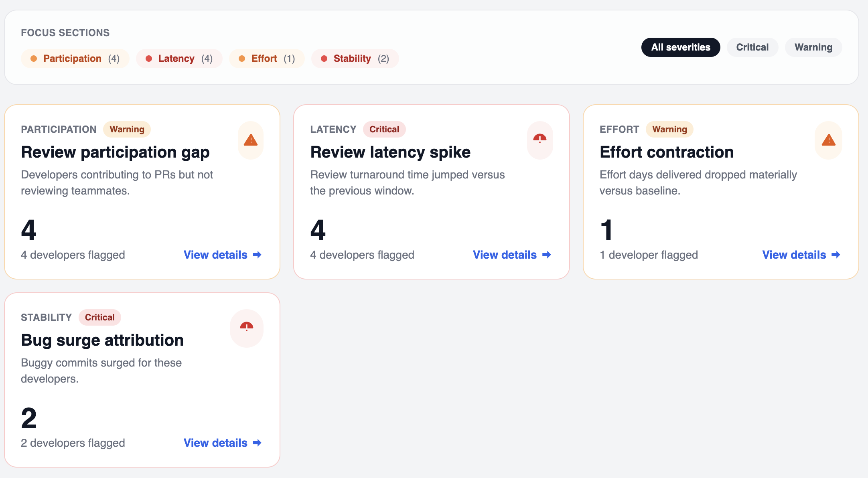Filter by Warning severity
This screenshot has height=478, width=868.
click(x=813, y=47)
